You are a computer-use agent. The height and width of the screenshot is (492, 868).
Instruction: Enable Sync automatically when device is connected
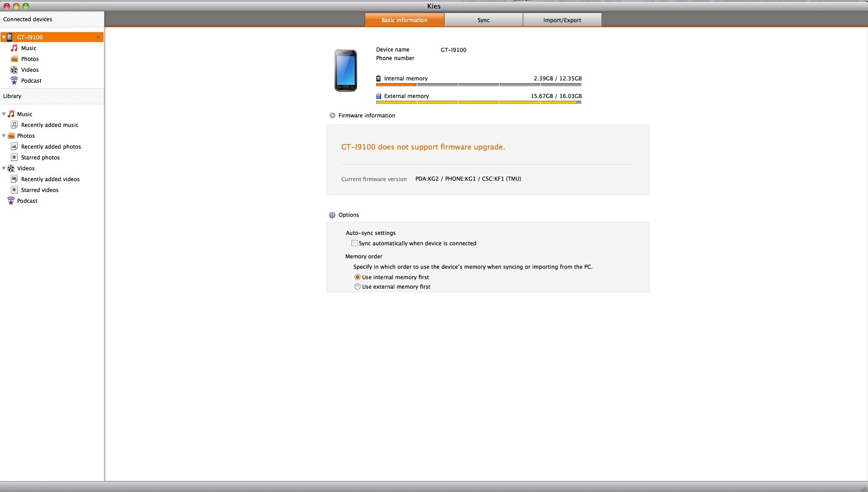click(354, 243)
